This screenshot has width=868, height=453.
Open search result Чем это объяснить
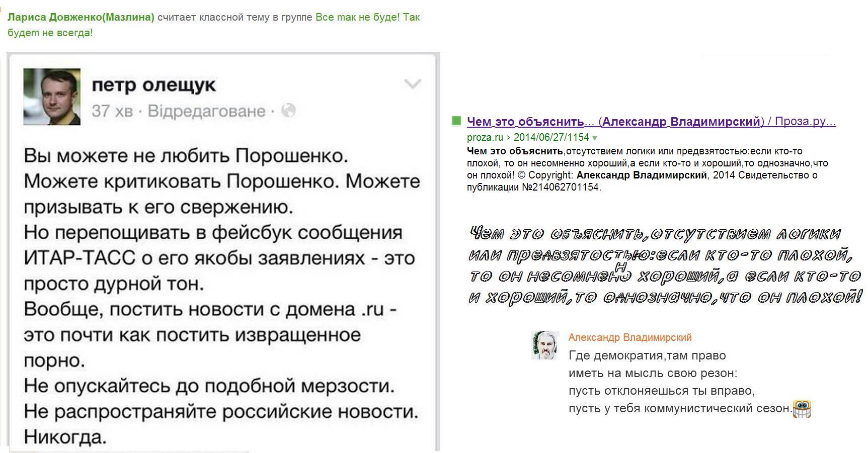[651, 122]
